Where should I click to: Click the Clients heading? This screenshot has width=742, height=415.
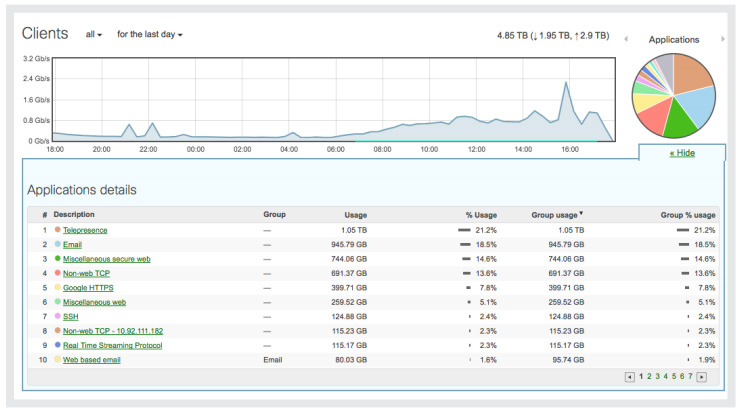(45, 34)
